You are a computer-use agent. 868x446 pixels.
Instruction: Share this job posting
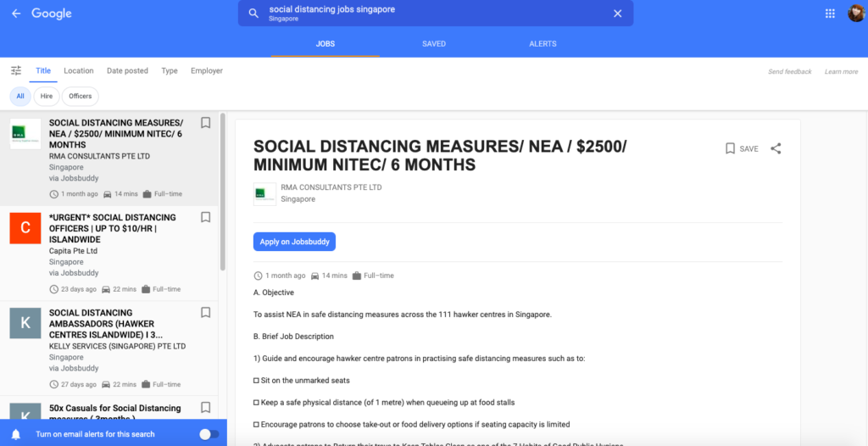click(776, 148)
